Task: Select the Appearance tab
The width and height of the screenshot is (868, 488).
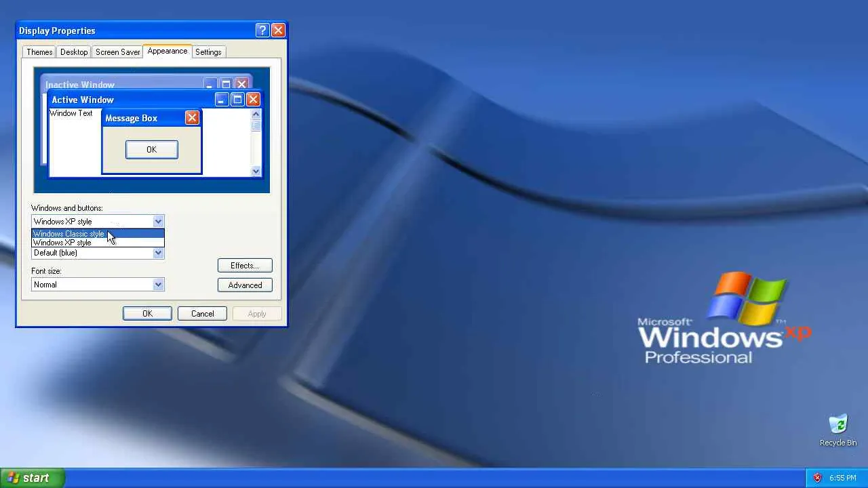Action: click(x=167, y=52)
